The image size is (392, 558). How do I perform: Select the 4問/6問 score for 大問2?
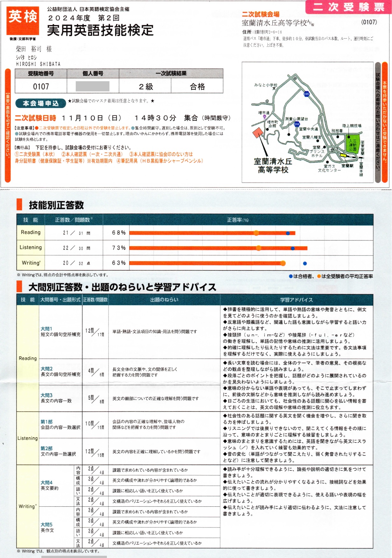[x=96, y=372]
